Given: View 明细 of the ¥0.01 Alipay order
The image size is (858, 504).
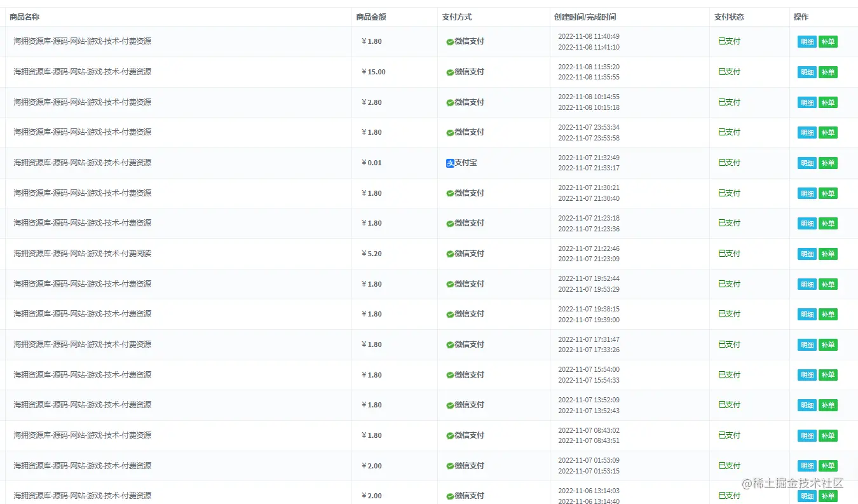Looking at the screenshot, I should click(807, 163).
